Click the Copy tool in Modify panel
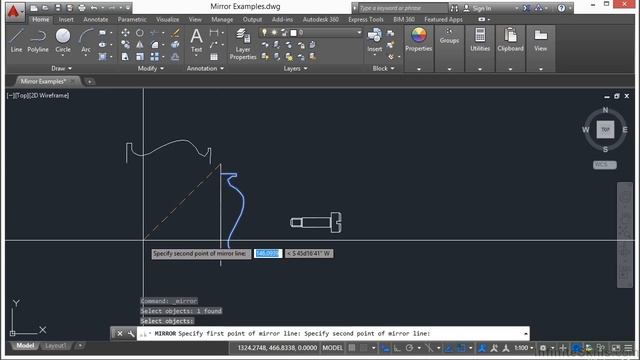Image resolution: width=640 pixels, height=360 pixels. 125,44
